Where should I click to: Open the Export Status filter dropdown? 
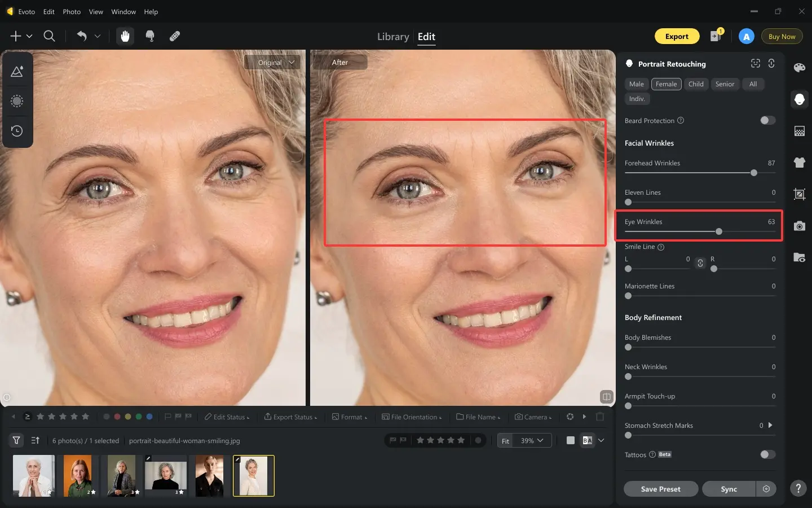[x=290, y=417]
